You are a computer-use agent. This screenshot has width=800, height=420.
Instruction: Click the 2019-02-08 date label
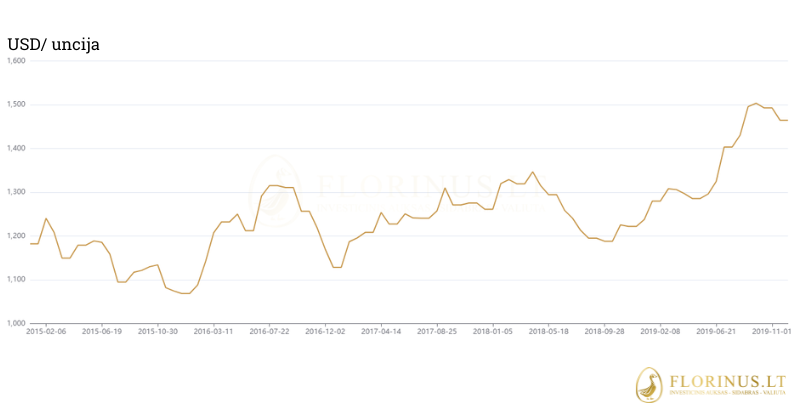tap(661, 331)
